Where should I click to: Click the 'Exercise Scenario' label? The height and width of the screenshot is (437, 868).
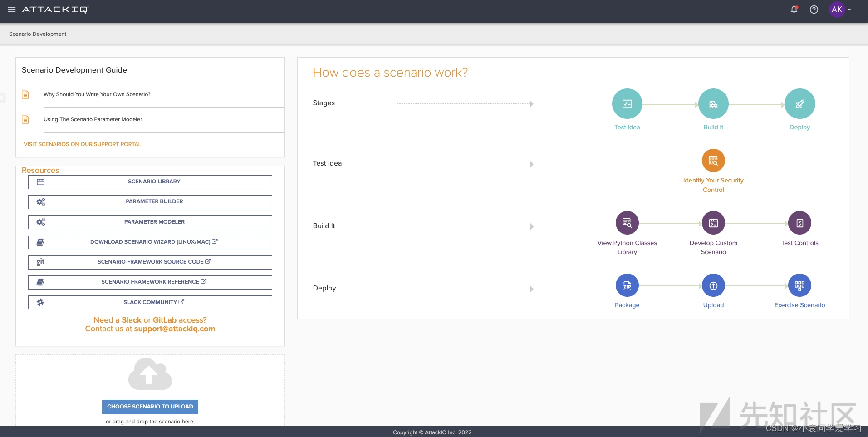click(799, 305)
